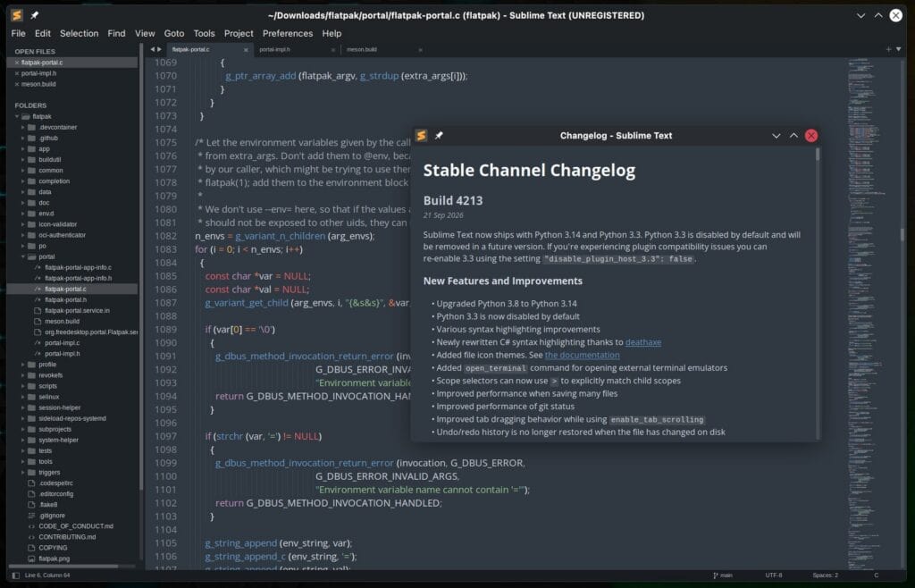915x588 pixels.
Task: Toggle the sidebar via status bar icon
Action: (16, 575)
